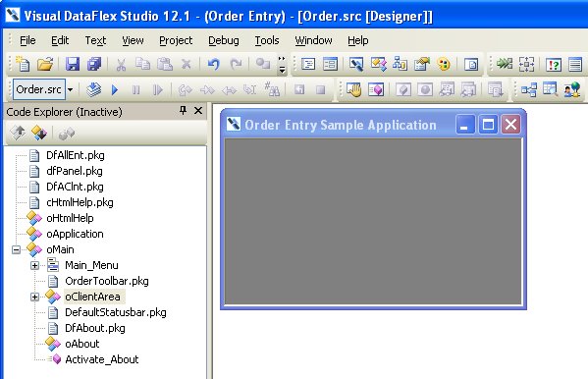Click the hand-on-window toolbar icon
The image size is (588, 379).
(353, 89)
